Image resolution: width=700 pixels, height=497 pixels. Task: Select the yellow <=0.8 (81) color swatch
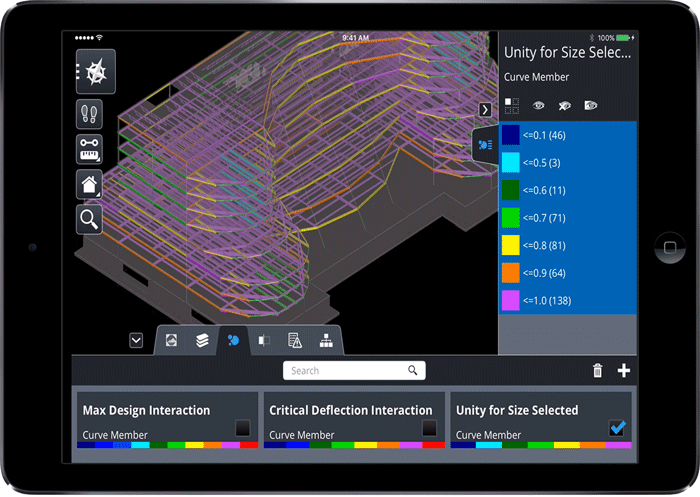click(511, 243)
